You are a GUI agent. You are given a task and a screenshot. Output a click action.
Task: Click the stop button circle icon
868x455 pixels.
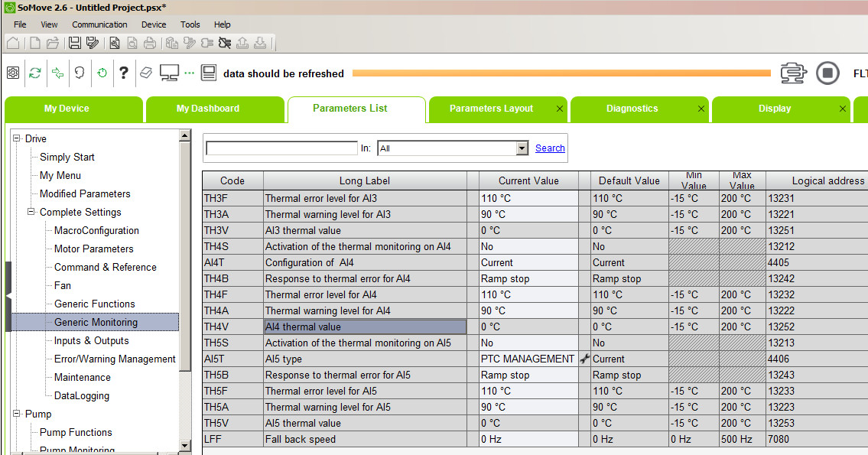[x=827, y=73]
